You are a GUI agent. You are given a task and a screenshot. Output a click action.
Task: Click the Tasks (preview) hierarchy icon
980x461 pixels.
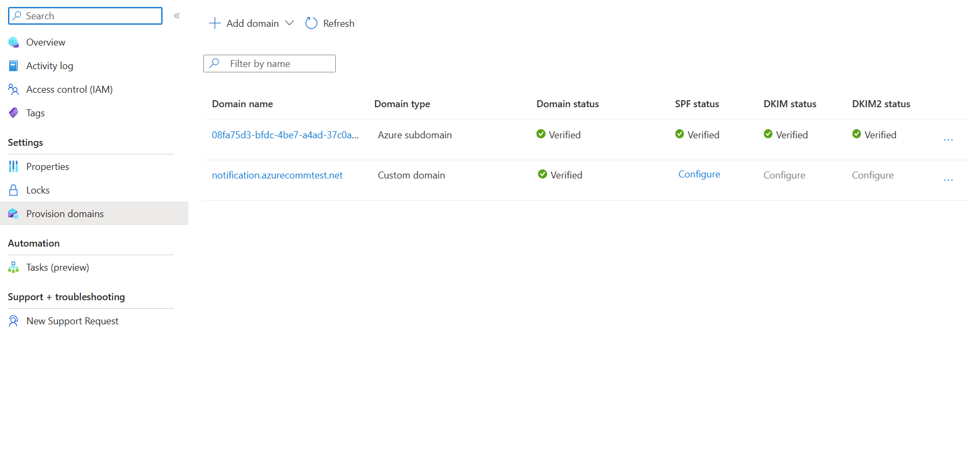point(13,267)
